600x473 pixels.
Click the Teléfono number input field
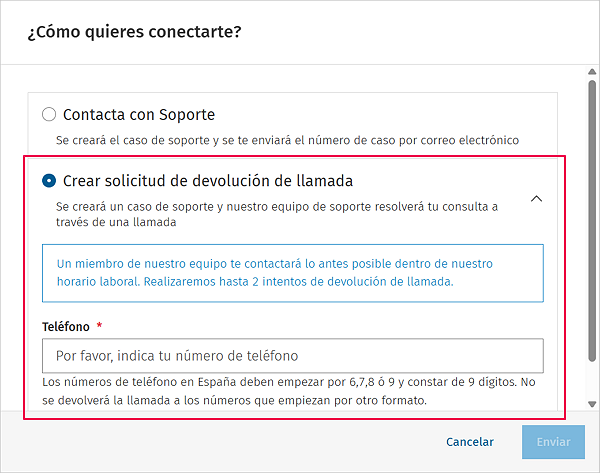(x=293, y=356)
